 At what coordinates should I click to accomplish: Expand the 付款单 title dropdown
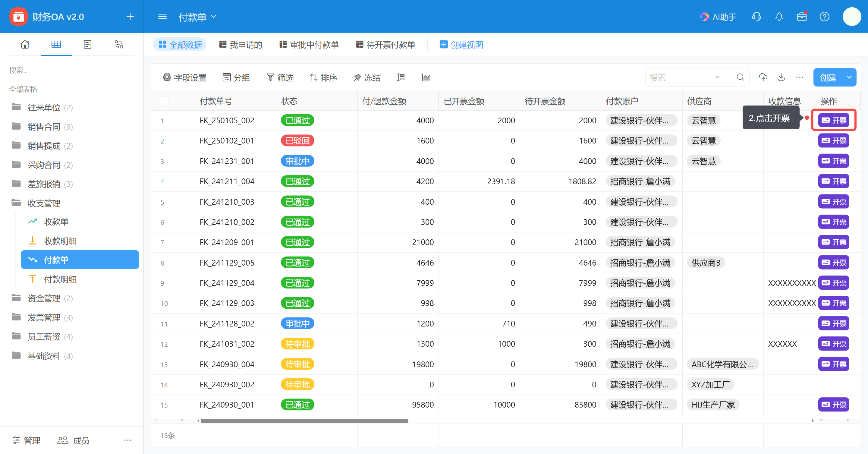[x=213, y=17]
